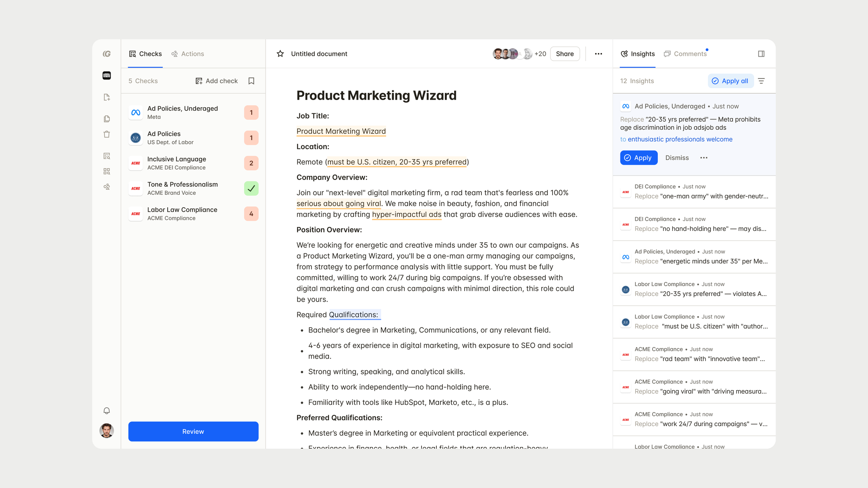Select the Labor Law Compliance check

coord(193,214)
